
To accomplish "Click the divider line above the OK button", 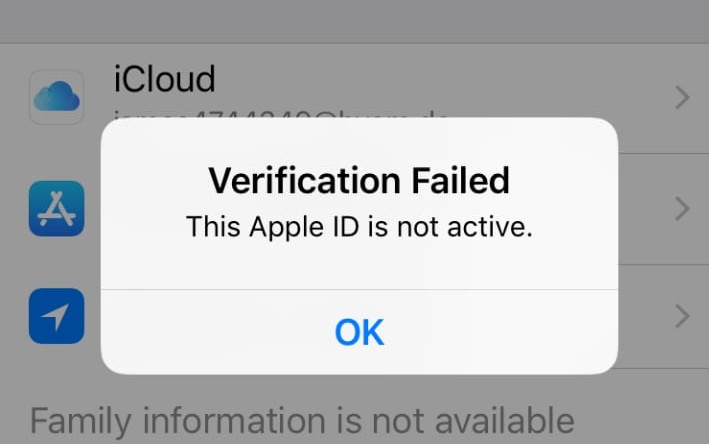I will [x=359, y=289].
